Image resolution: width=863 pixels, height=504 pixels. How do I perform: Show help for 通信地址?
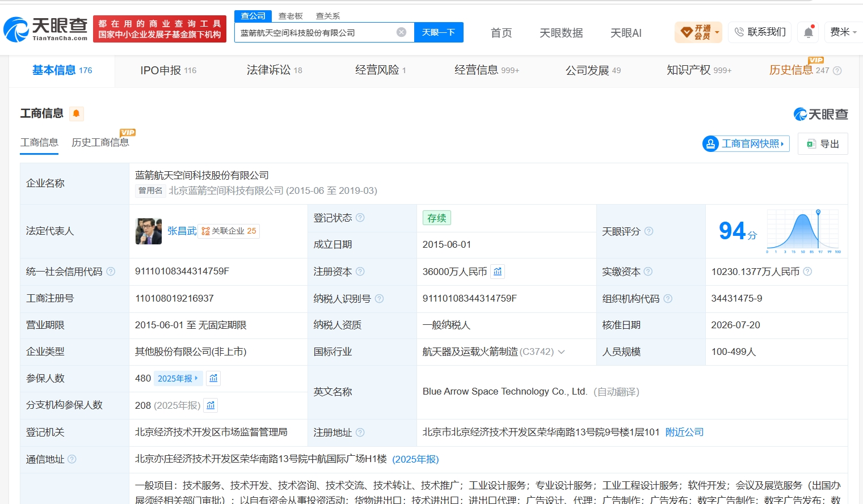(72, 459)
